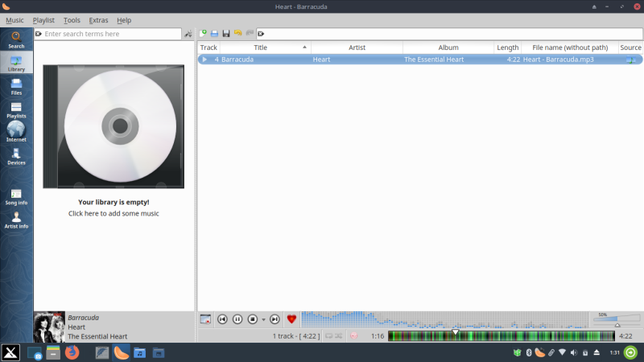This screenshot has height=362, width=644.
Task: Sort playlist by Album column
Action: [448, 47]
